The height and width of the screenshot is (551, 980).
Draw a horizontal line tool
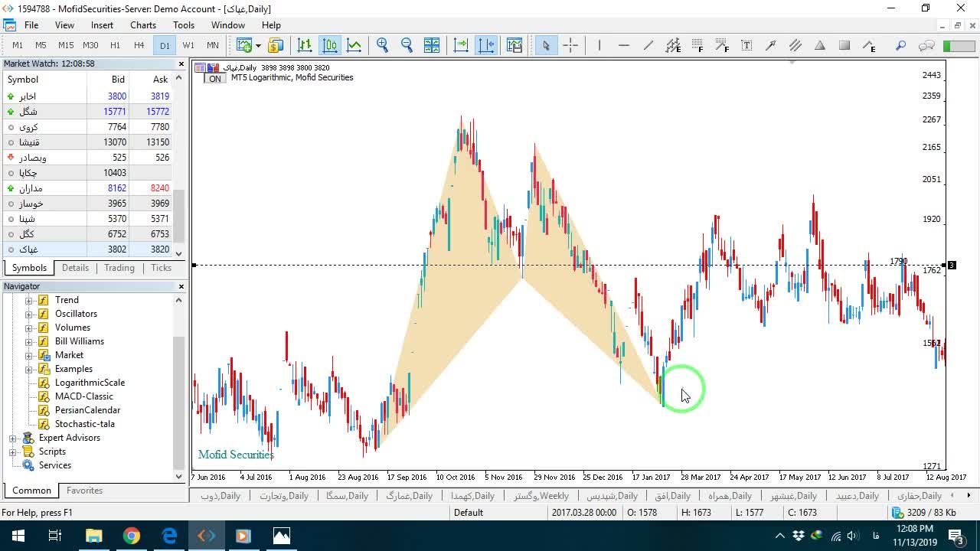pyautogui.click(x=624, y=46)
